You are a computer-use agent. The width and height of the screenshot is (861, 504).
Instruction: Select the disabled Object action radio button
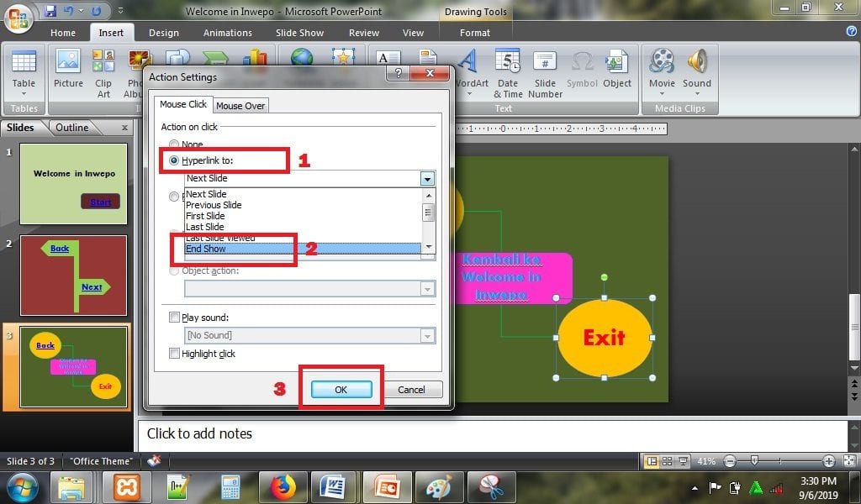click(x=174, y=271)
